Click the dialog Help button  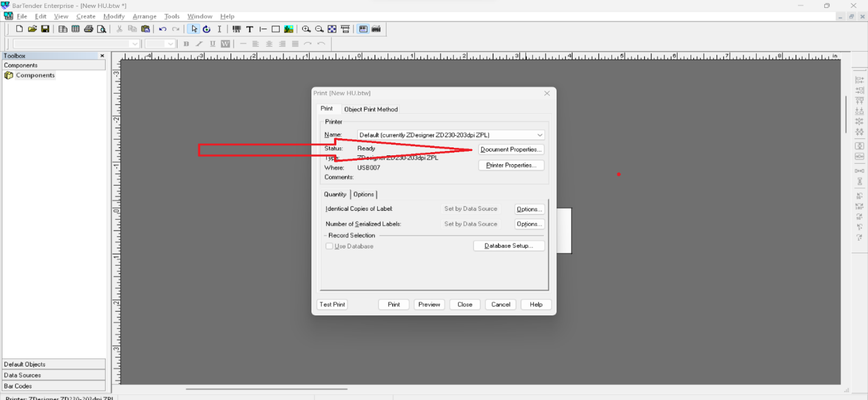[536, 304]
